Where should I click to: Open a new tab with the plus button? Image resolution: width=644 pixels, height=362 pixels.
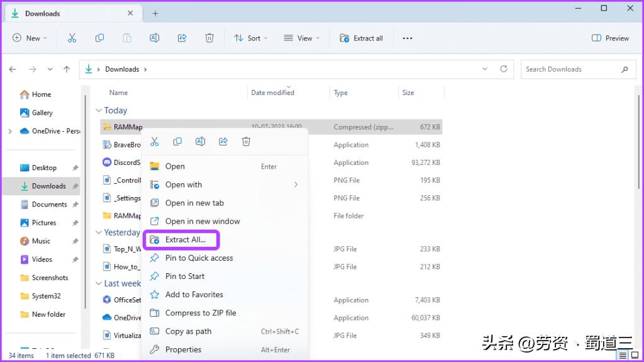pyautogui.click(x=155, y=14)
